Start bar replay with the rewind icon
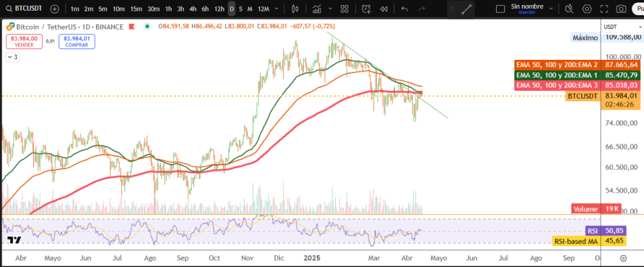The height and width of the screenshot is (267, 644). [384, 9]
